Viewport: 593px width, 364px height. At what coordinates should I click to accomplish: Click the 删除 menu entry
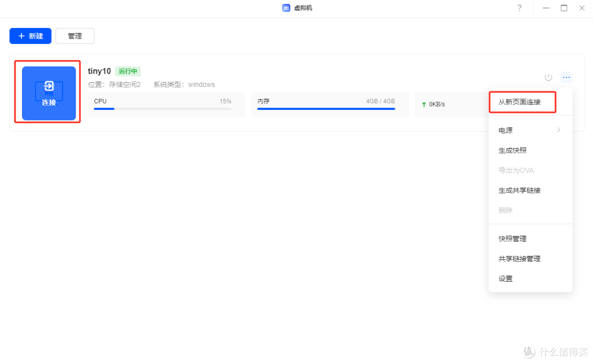[x=530, y=210]
